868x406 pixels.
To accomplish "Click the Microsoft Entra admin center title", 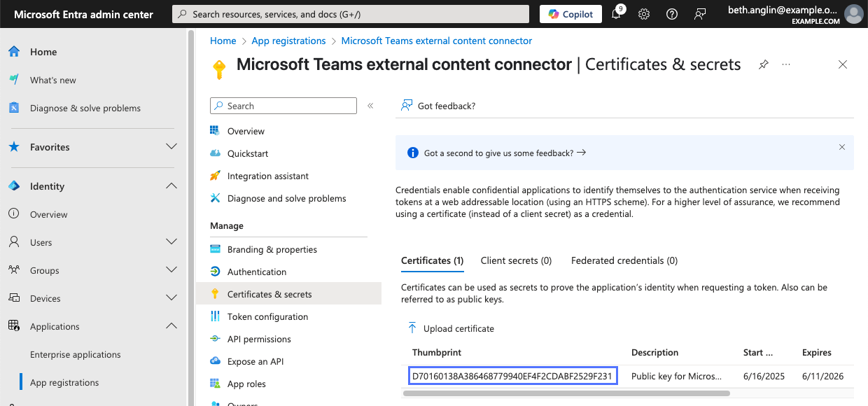I will 82,14.
